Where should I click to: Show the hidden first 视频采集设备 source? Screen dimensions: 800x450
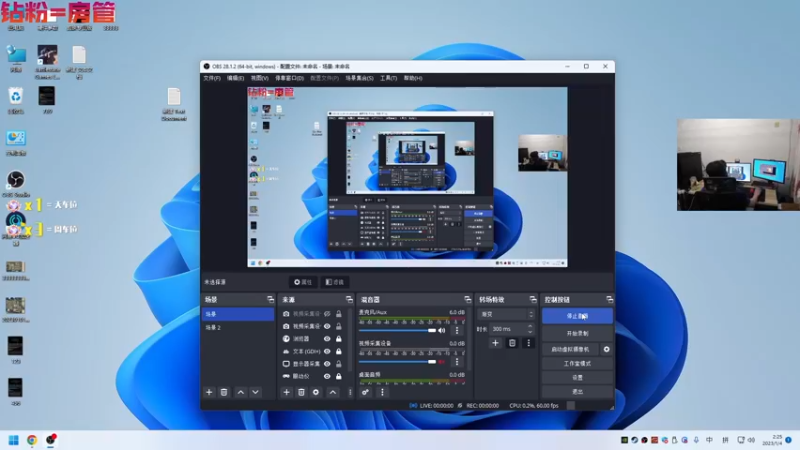pyautogui.click(x=327, y=314)
